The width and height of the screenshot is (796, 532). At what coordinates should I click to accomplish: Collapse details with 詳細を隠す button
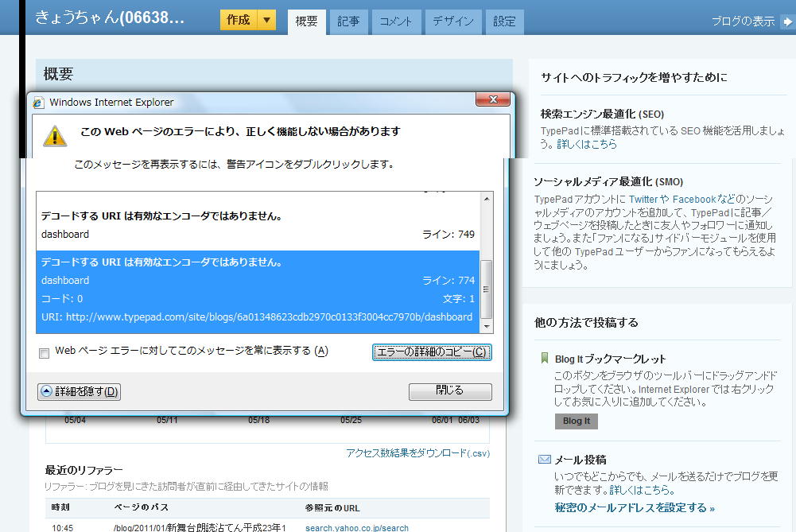(80, 391)
